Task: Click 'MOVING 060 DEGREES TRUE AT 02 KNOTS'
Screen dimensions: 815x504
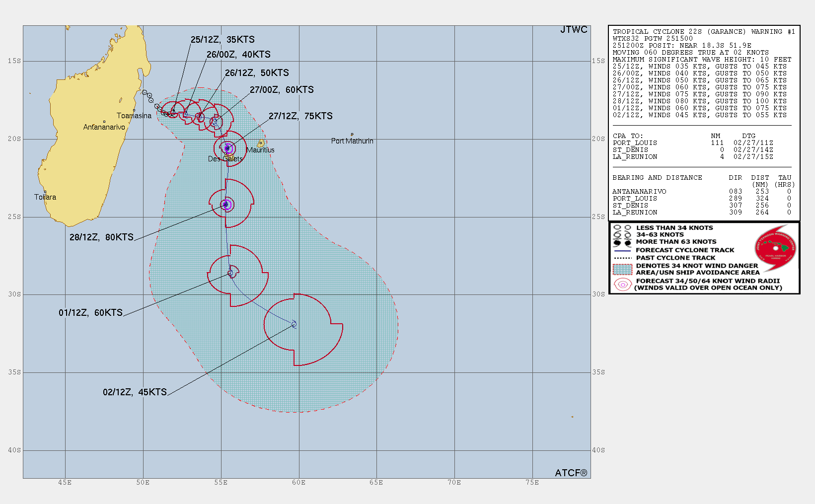Action: (x=690, y=53)
